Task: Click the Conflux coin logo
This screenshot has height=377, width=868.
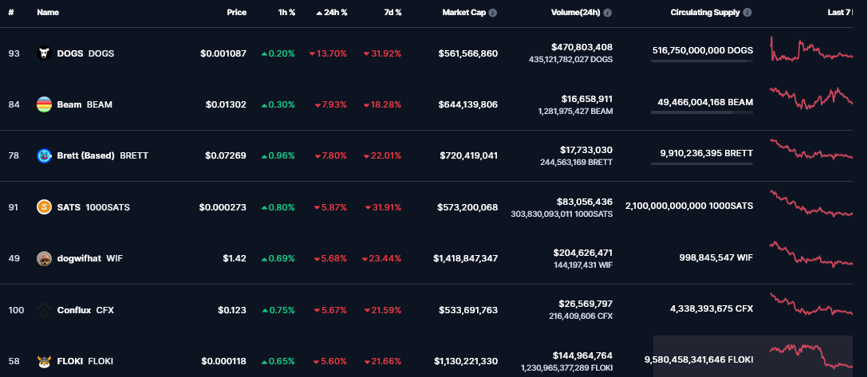Action: click(x=45, y=309)
